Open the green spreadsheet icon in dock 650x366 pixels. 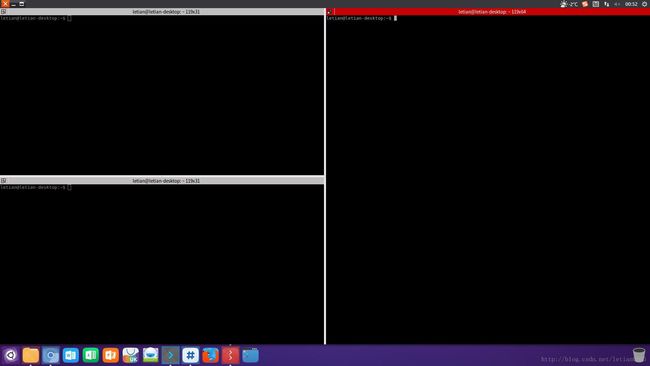90,355
